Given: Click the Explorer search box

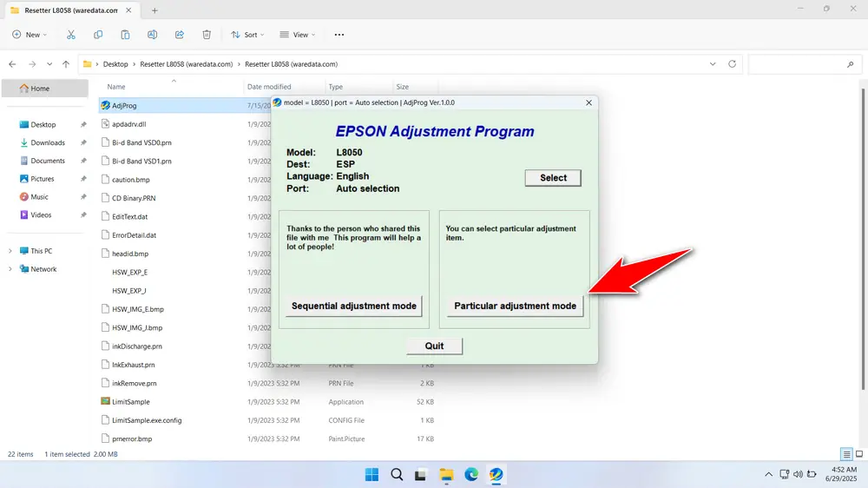Looking at the screenshot, I should point(803,64).
